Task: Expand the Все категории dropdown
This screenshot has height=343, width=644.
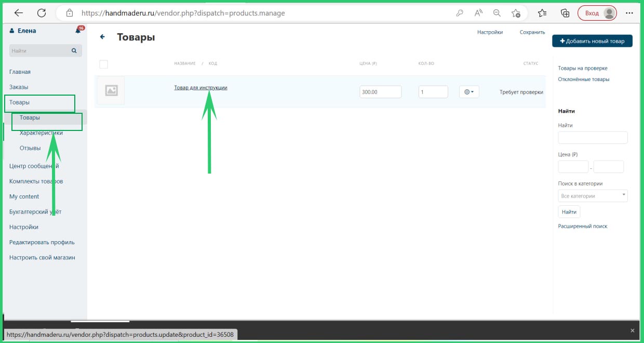Action: click(593, 196)
